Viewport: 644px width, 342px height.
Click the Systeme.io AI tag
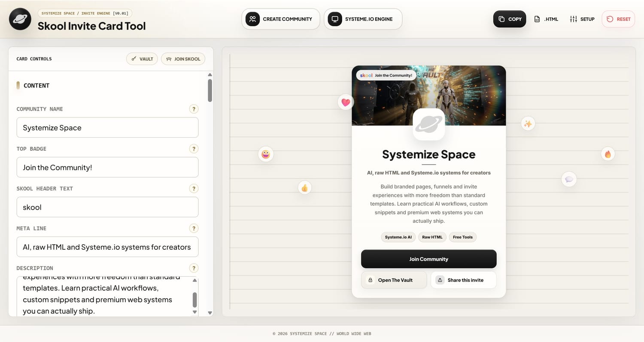pos(398,237)
